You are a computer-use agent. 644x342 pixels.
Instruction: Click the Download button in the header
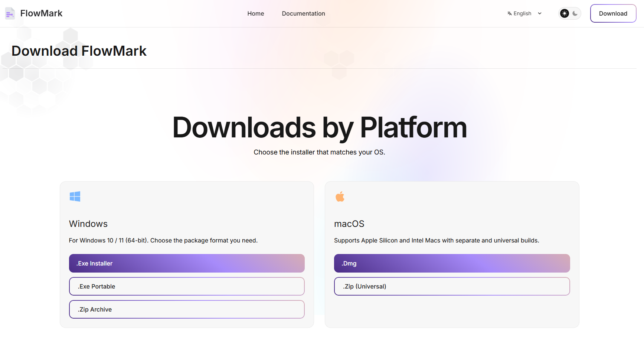(613, 13)
